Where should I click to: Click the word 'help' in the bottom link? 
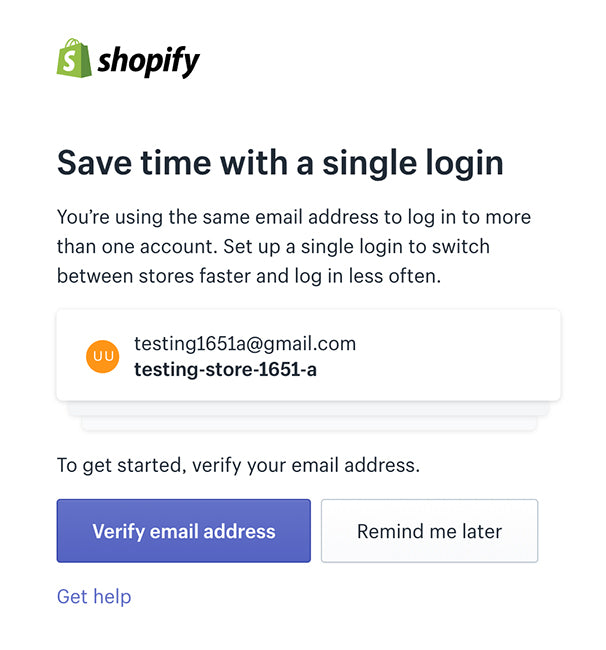coord(112,597)
